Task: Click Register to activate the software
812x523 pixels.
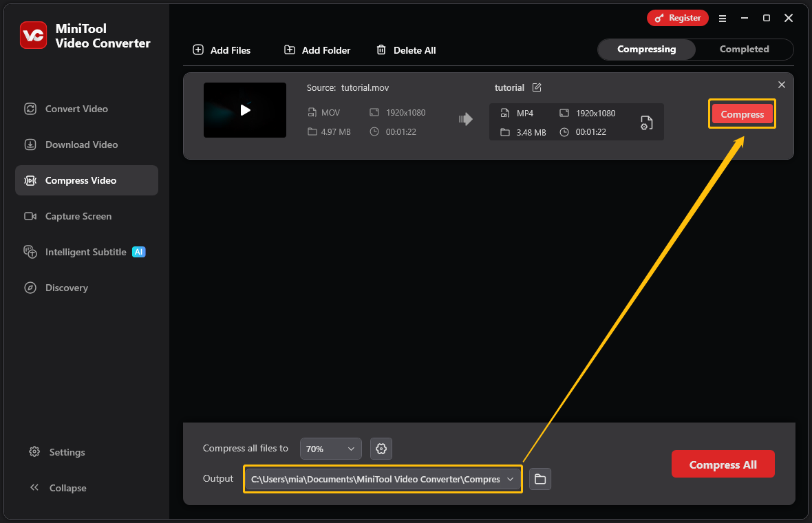Action: click(x=677, y=18)
